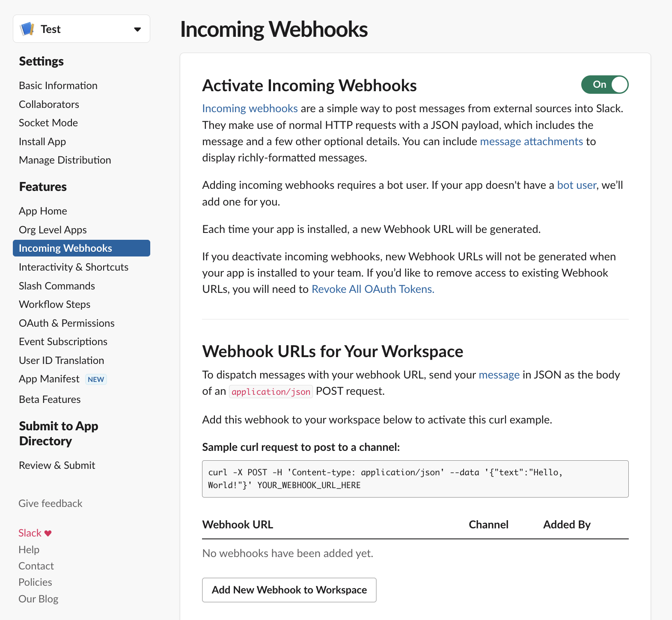Navigate to Socket Mode settings
This screenshot has width=672, height=620.
(48, 123)
